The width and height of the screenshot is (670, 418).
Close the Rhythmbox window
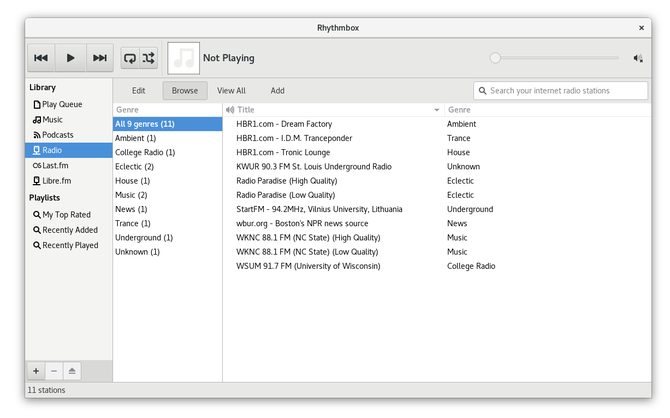point(641,28)
